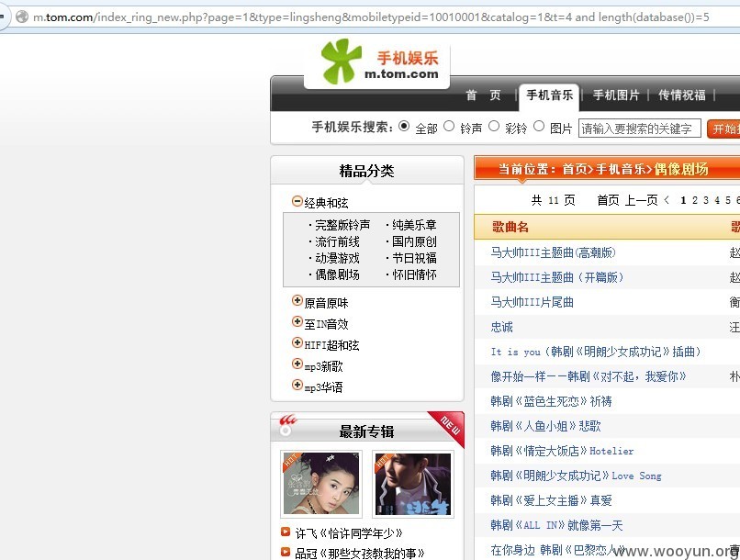The width and height of the screenshot is (740, 560).
Task: Open album 品冠《那些女孩教我的事》
Action: (x=360, y=554)
